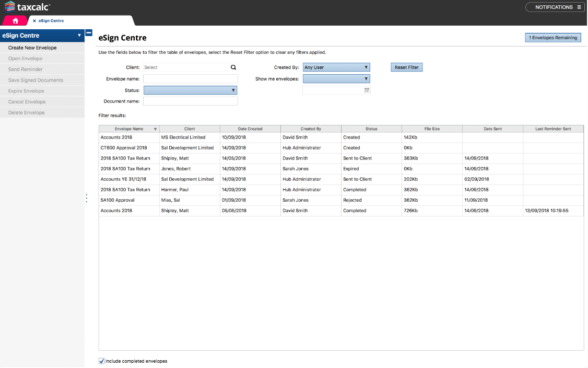Open the home tab icon

coord(15,21)
